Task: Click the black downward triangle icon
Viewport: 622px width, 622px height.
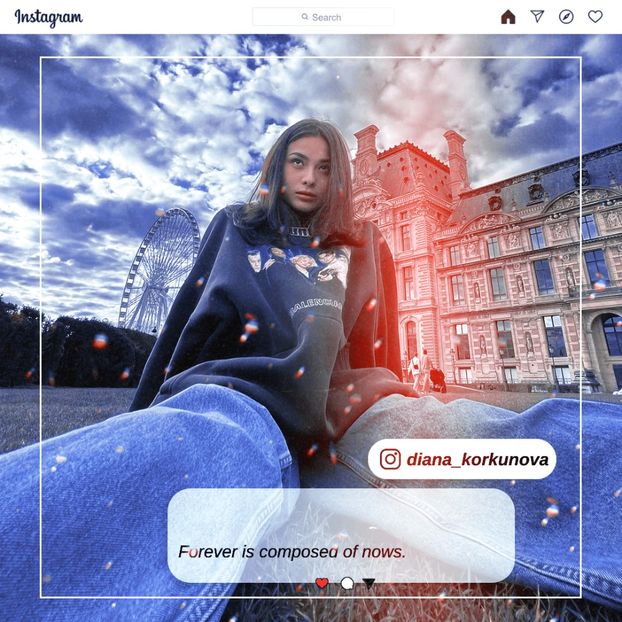Action: [369, 583]
